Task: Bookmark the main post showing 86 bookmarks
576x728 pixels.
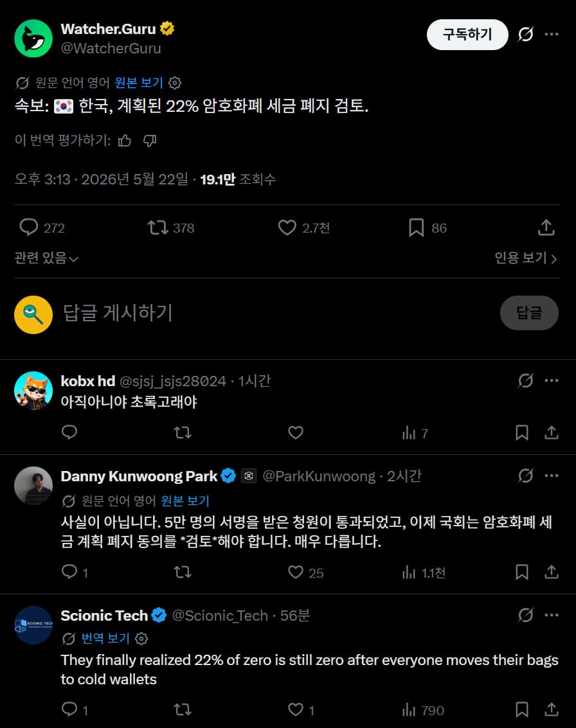Action: point(428,228)
